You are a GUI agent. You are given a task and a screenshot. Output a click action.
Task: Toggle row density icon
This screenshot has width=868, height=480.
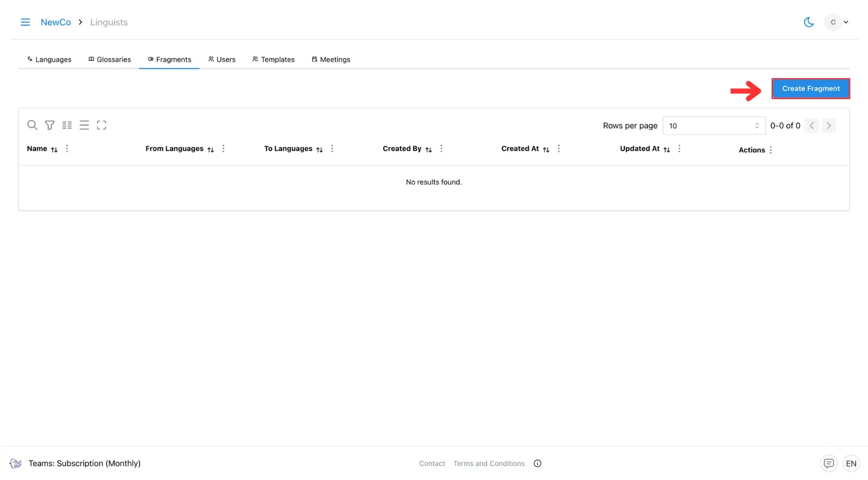(84, 125)
